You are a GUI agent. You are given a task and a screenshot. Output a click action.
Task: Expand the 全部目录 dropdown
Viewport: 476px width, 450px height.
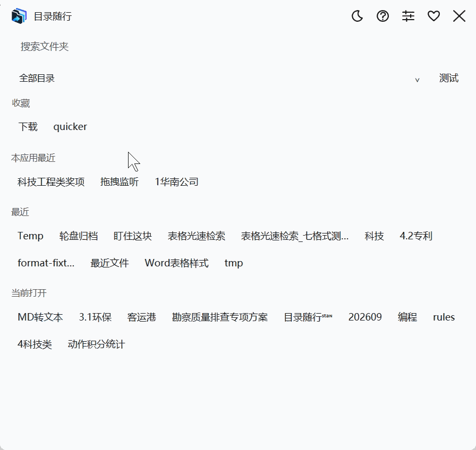point(219,78)
